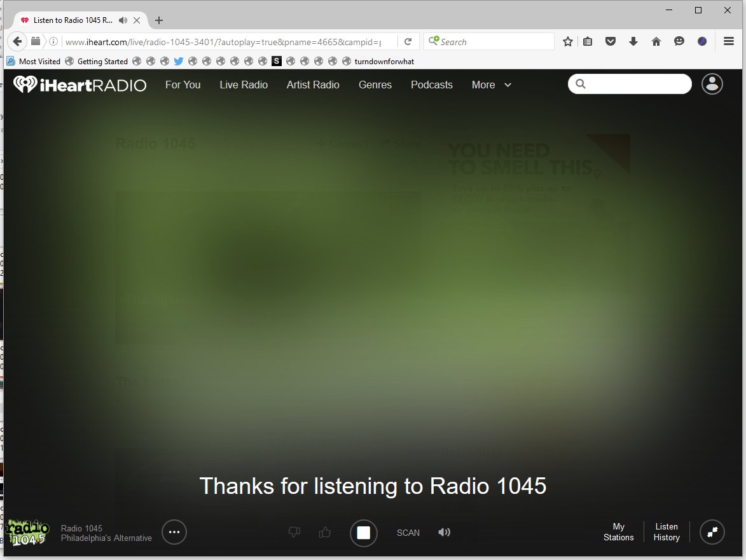The width and height of the screenshot is (746, 560).
Task: Open the Live Radio section
Action: 244,85
